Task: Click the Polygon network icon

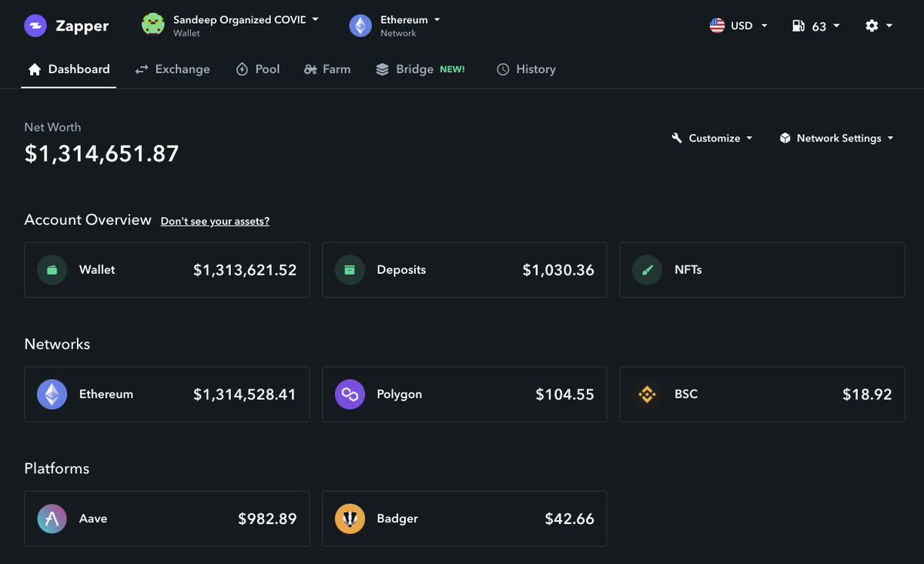Action: pos(350,394)
